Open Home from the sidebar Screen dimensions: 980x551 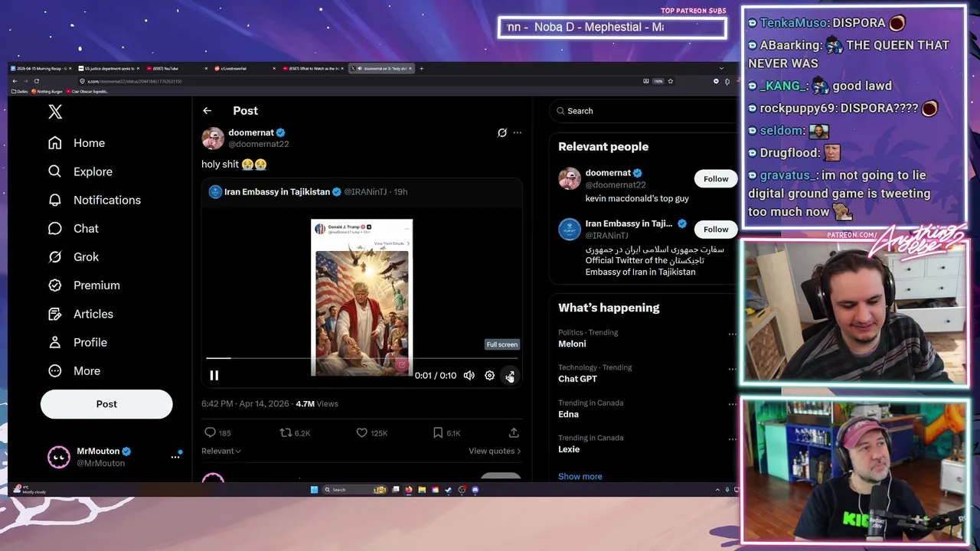(77, 143)
